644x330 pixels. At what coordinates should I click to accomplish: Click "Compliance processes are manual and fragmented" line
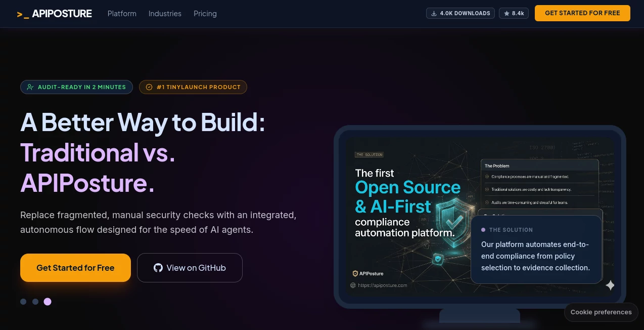pyautogui.click(x=530, y=177)
